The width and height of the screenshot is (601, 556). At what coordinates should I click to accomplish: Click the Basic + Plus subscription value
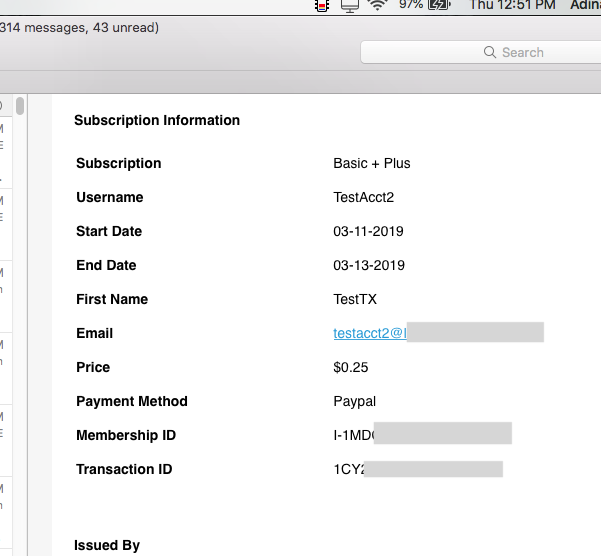point(371,163)
